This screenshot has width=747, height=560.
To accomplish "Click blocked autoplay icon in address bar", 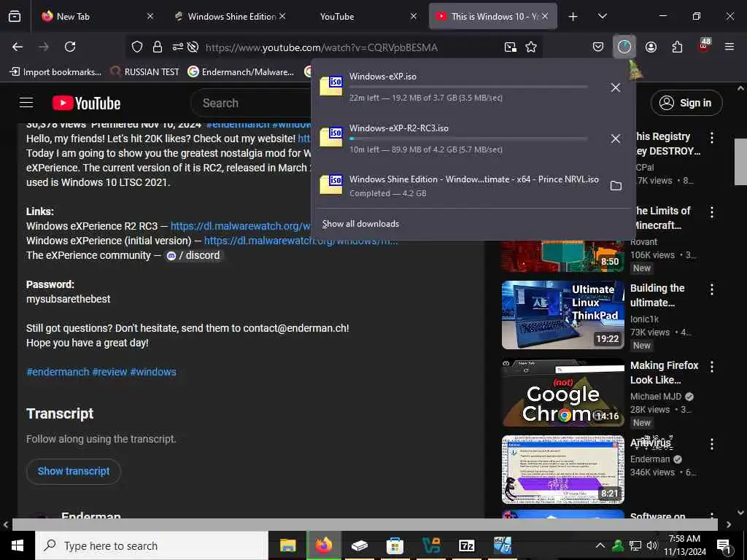I will [x=193, y=47].
